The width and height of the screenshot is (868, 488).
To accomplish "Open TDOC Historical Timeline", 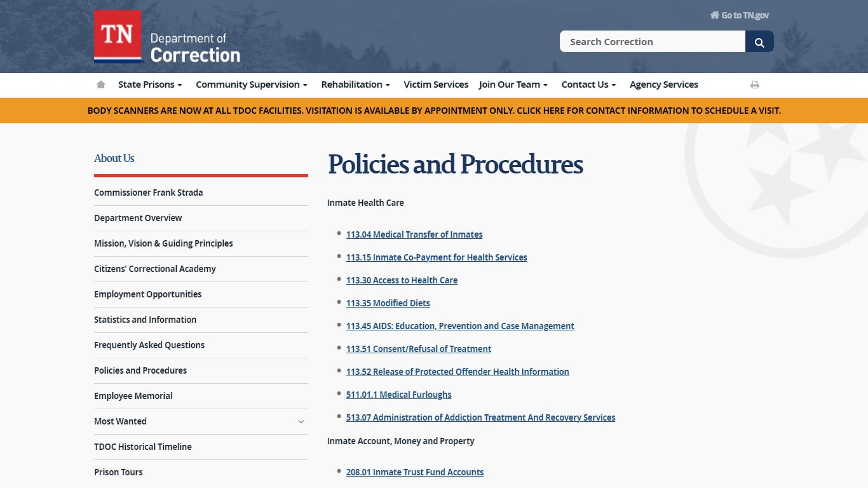I will (x=143, y=447).
